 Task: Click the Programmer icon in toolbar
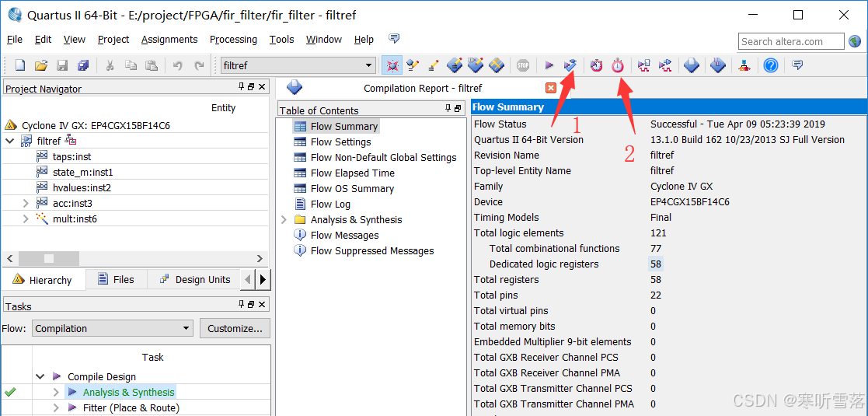(717, 65)
